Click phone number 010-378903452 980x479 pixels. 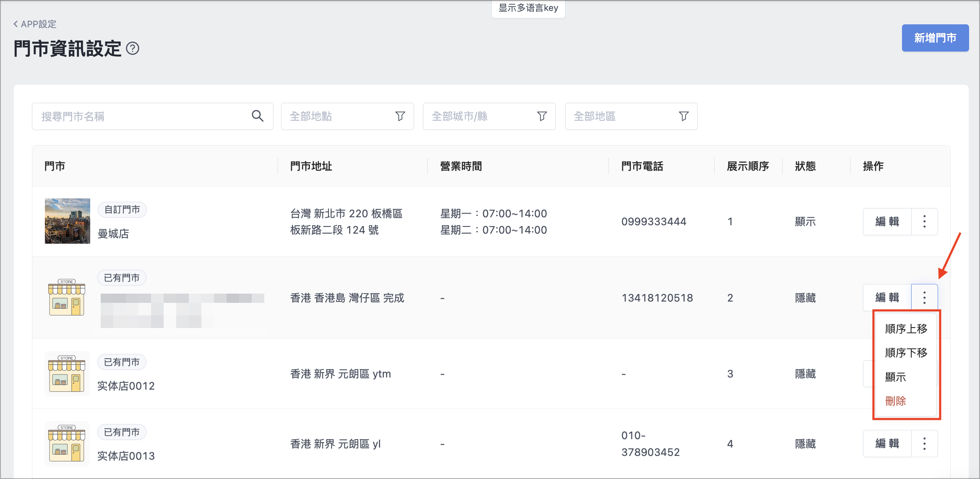click(650, 444)
